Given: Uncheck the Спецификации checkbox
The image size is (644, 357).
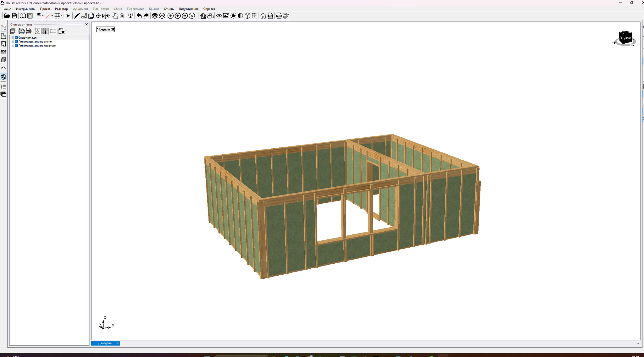Looking at the screenshot, I should coord(16,37).
